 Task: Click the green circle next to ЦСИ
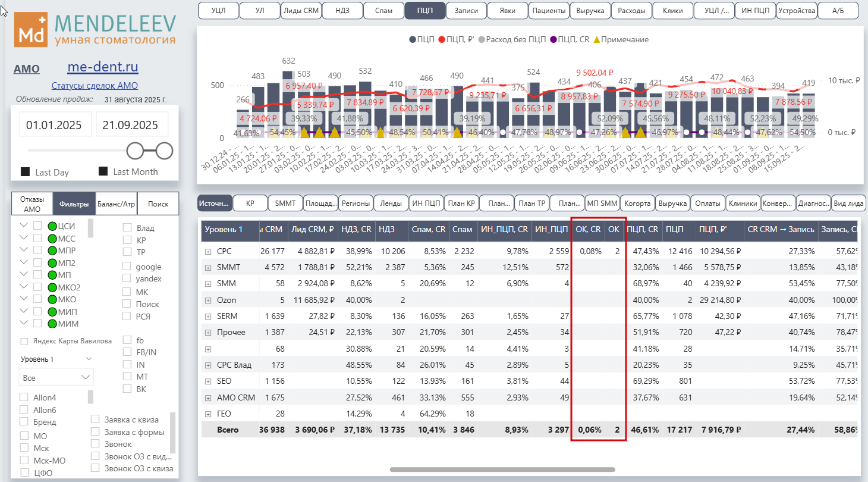[52, 226]
